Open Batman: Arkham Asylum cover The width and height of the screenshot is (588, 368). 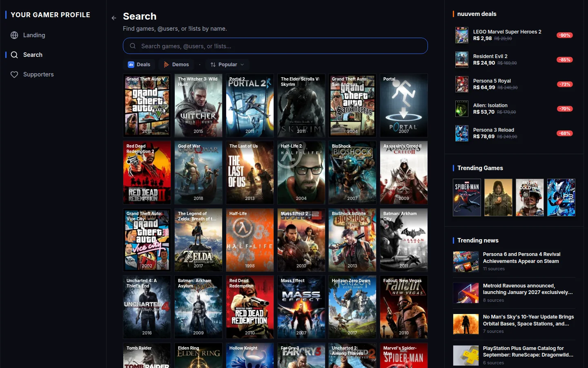(198, 307)
